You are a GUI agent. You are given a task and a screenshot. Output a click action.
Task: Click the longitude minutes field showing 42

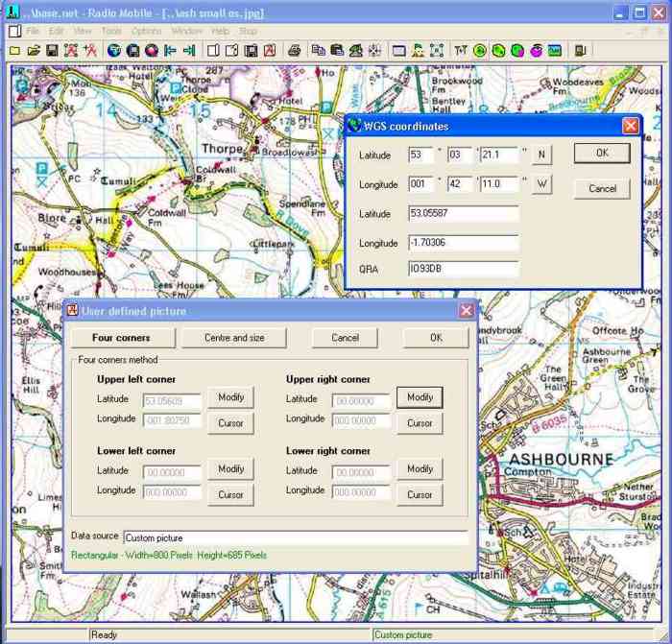pos(460,184)
